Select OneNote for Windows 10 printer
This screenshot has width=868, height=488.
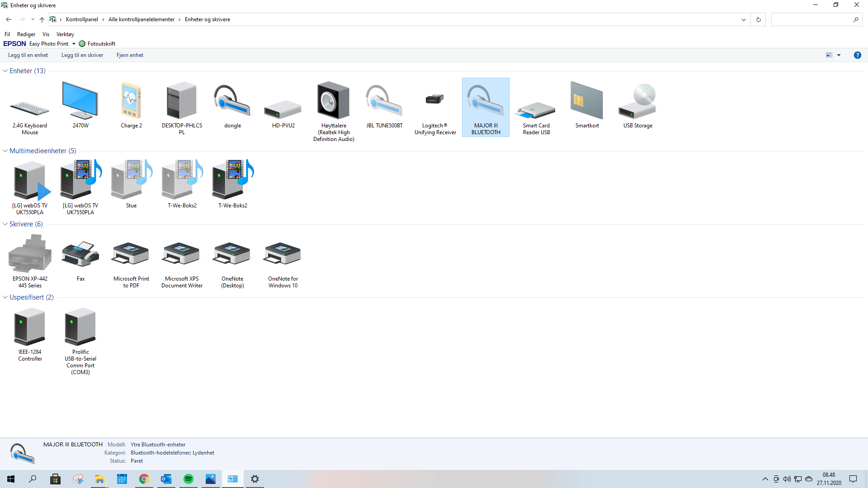tap(283, 261)
